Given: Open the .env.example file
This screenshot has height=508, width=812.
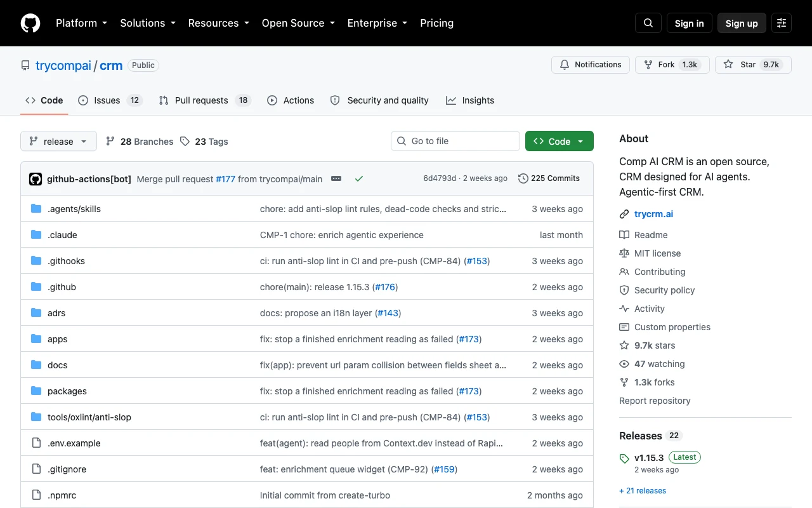Looking at the screenshot, I should (x=74, y=443).
